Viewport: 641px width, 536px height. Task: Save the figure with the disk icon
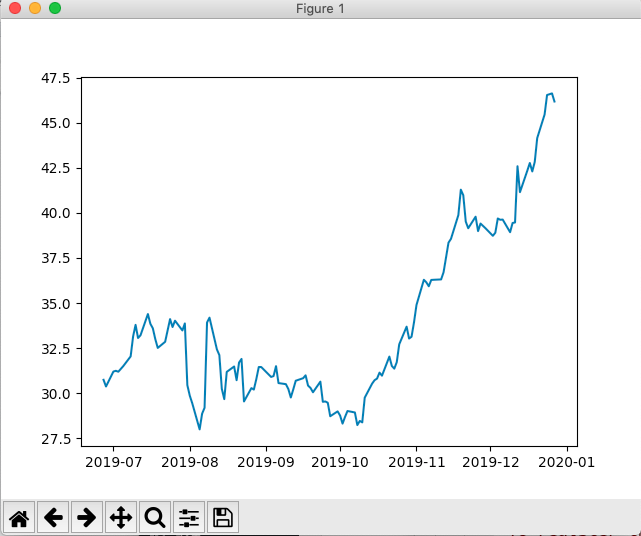223,517
